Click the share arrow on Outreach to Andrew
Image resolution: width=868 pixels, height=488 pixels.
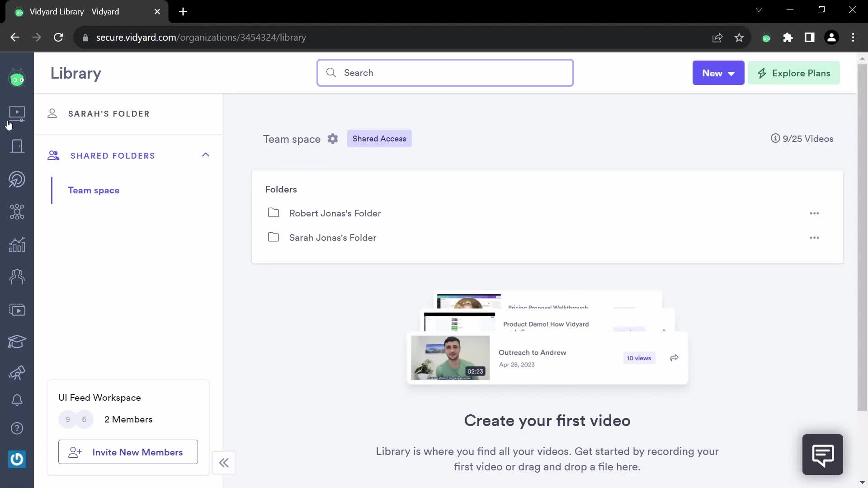[x=674, y=358]
